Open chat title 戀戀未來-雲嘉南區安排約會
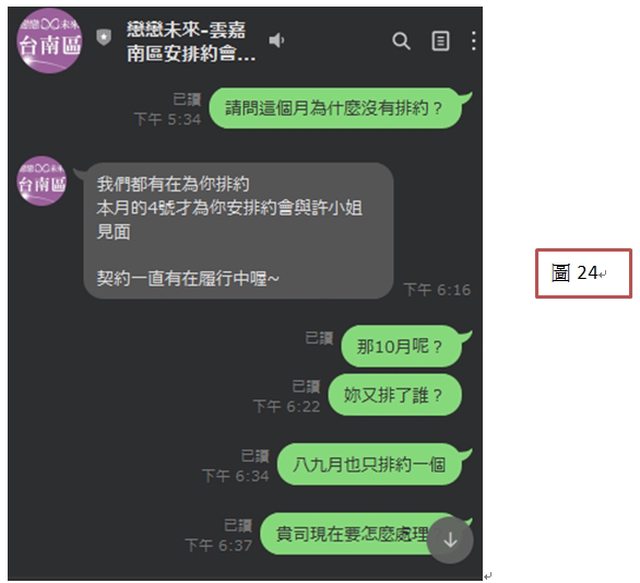The image size is (640, 583). pyautogui.click(x=191, y=42)
